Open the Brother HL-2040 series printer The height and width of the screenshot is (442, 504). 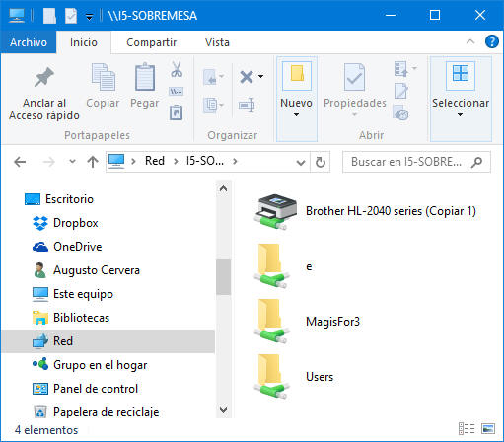[365, 211]
